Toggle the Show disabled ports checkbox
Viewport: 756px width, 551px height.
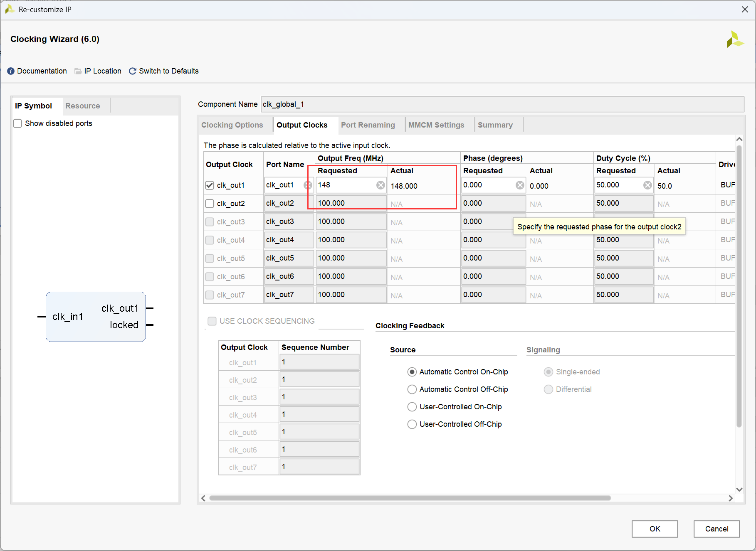(17, 123)
